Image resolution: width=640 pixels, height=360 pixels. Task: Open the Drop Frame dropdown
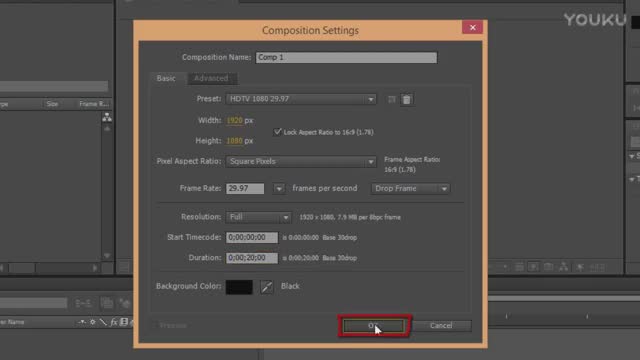[x=410, y=189]
